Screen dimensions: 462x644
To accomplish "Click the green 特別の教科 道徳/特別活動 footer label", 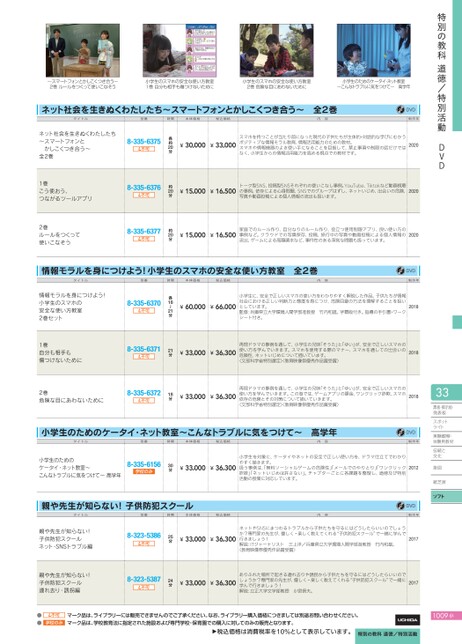I will tap(387, 634).
